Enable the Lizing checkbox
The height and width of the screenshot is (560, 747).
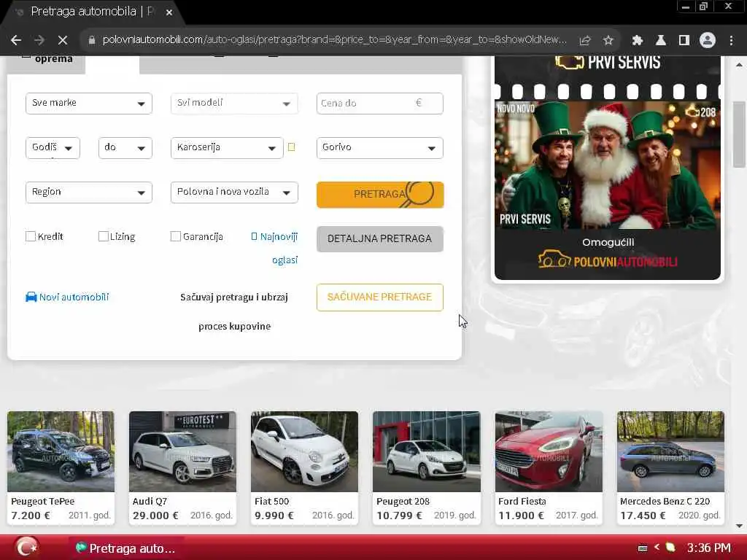point(104,236)
